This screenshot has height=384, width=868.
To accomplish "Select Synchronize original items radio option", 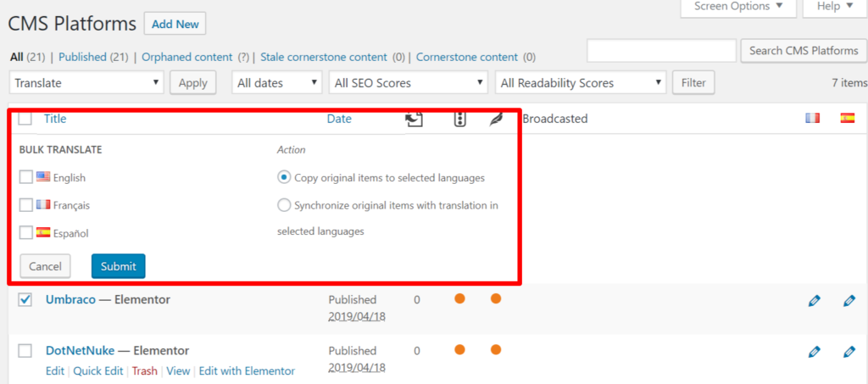I will click(284, 205).
